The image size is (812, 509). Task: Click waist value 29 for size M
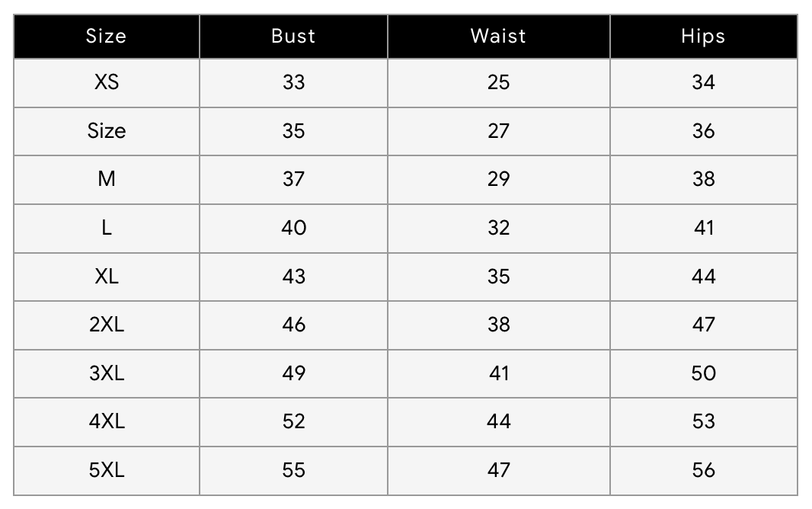coord(498,179)
